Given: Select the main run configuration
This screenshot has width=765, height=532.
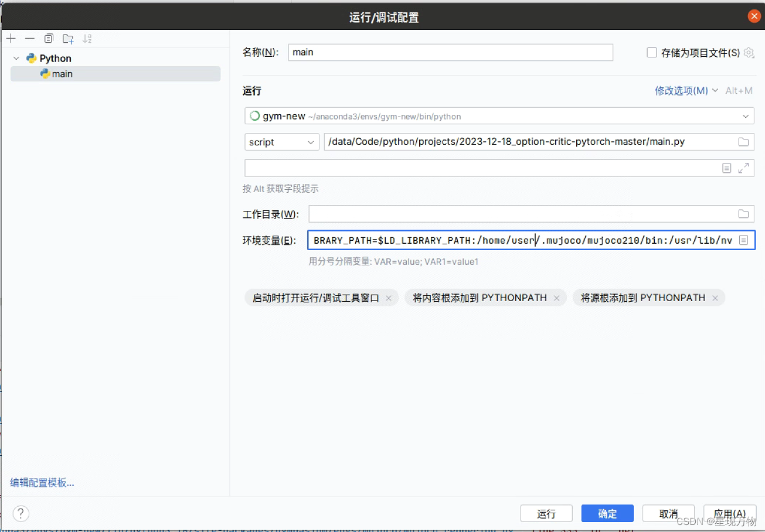Looking at the screenshot, I should 115,74.
